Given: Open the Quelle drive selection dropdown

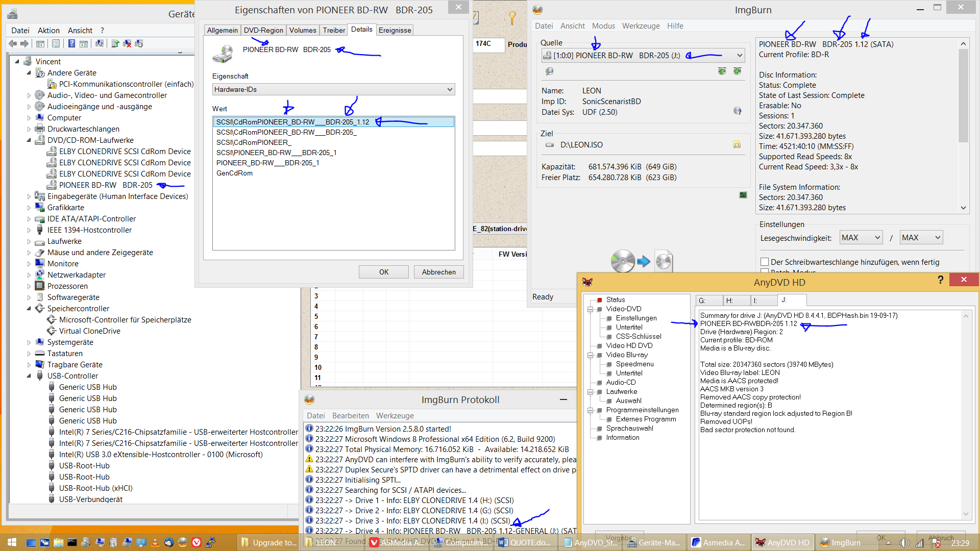Looking at the screenshot, I should coord(739,55).
